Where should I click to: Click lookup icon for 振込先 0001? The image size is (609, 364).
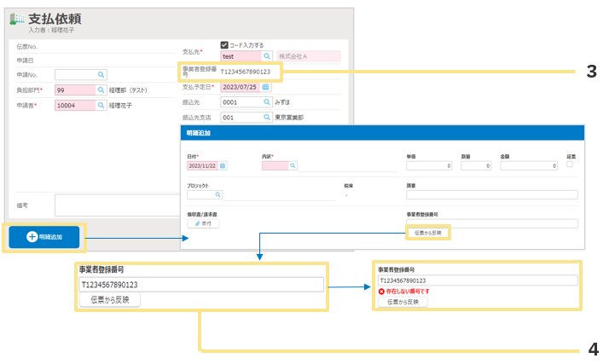coord(266,102)
